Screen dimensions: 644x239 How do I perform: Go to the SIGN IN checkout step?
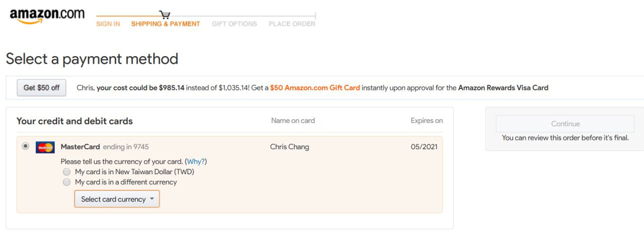[108, 24]
